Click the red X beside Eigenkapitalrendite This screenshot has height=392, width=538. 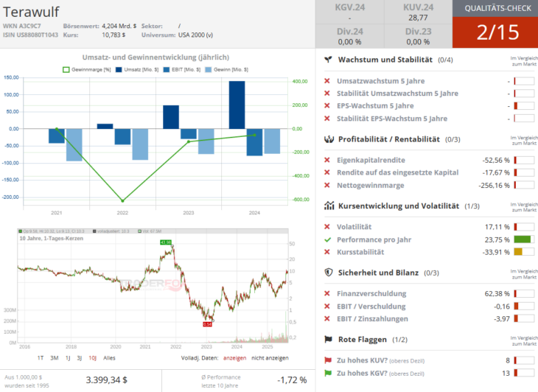pos(327,160)
